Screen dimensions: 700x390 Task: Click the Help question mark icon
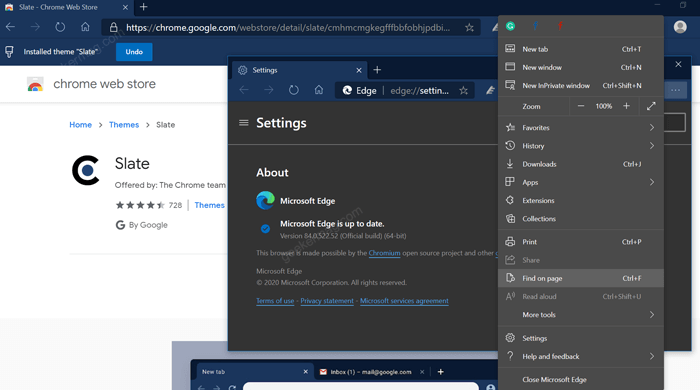(x=510, y=356)
